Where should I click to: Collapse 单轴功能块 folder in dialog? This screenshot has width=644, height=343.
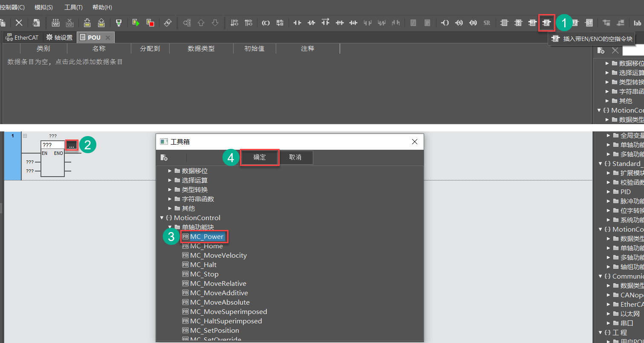pos(170,227)
